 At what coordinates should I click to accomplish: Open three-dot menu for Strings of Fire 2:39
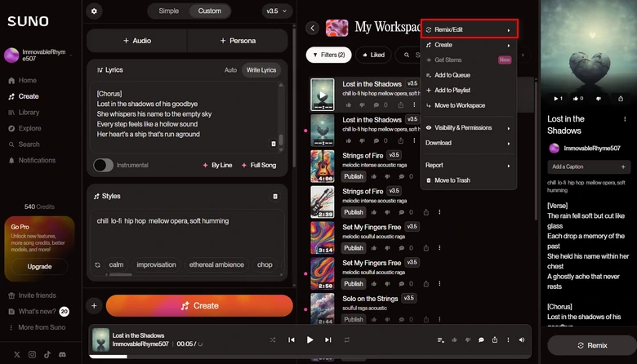439,212
